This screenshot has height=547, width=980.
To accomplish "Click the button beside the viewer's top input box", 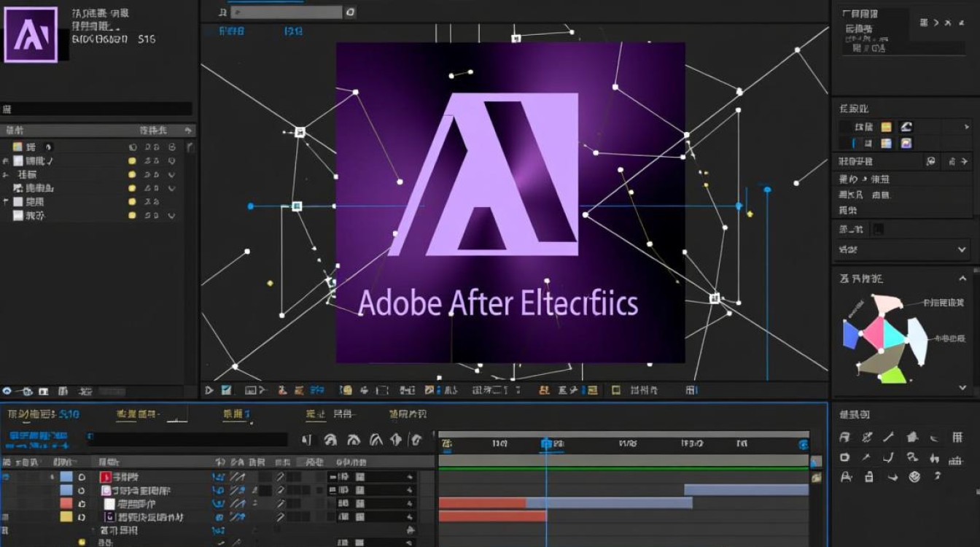I will click(x=351, y=12).
